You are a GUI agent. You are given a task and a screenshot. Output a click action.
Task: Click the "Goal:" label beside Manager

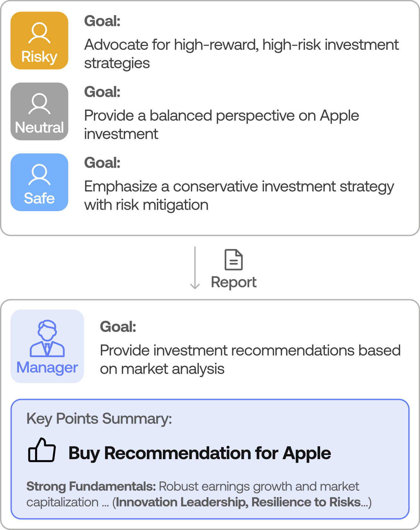click(118, 327)
